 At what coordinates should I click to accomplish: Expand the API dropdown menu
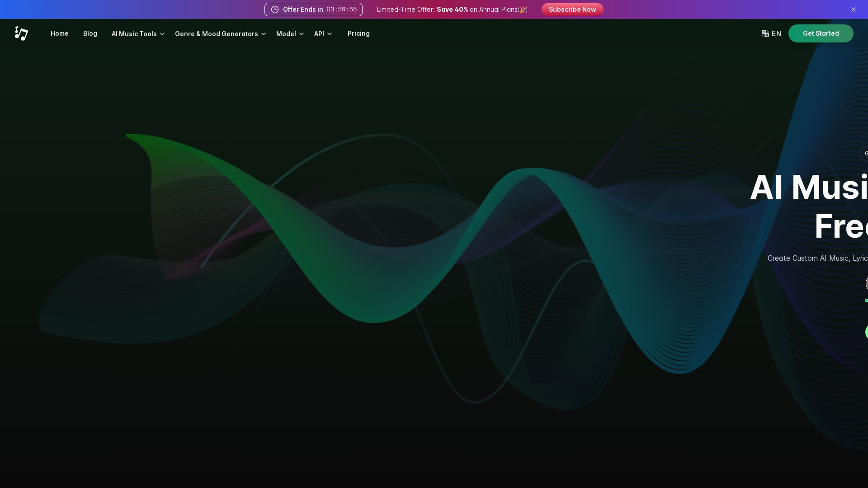pyautogui.click(x=323, y=34)
